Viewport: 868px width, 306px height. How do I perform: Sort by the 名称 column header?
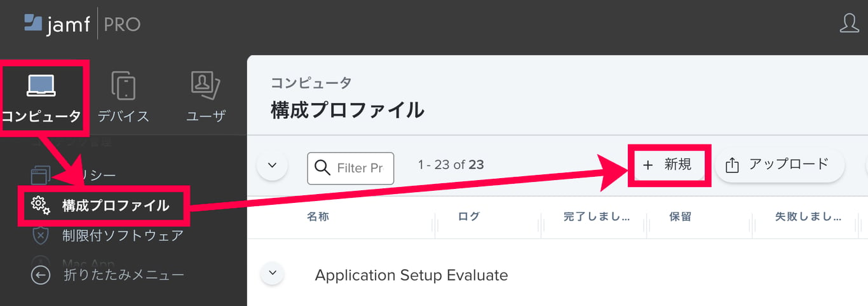tap(318, 217)
